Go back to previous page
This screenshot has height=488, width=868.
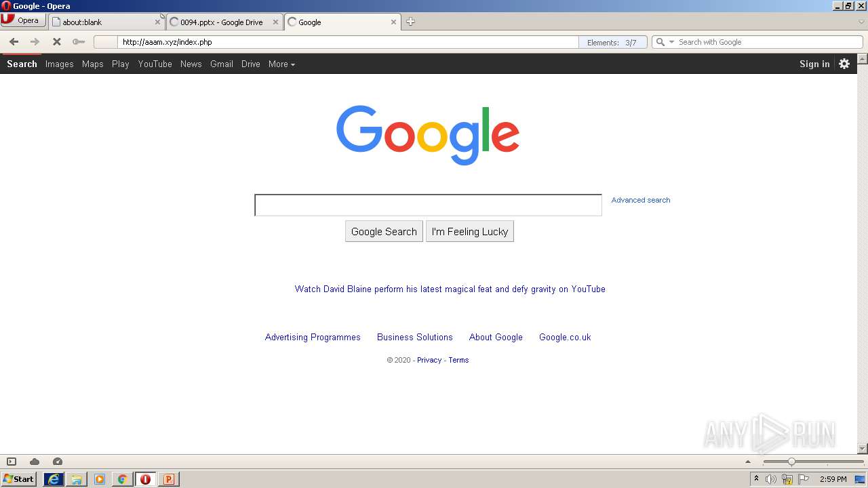click(x=14, y=42)
